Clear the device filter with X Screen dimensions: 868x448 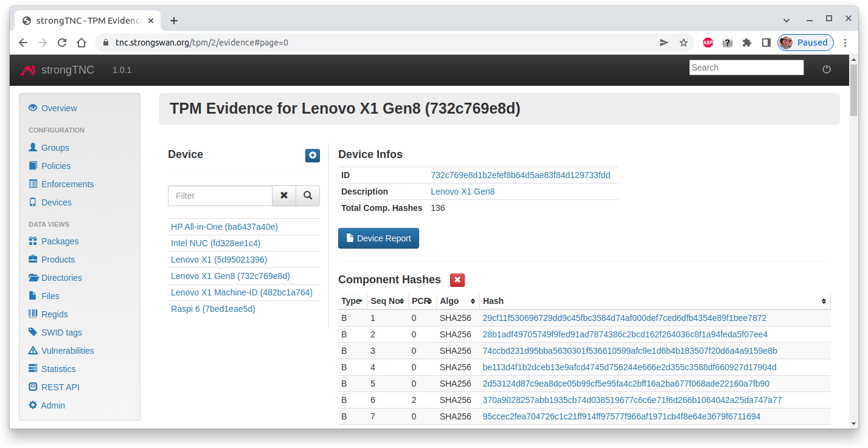tap(284, 196)
